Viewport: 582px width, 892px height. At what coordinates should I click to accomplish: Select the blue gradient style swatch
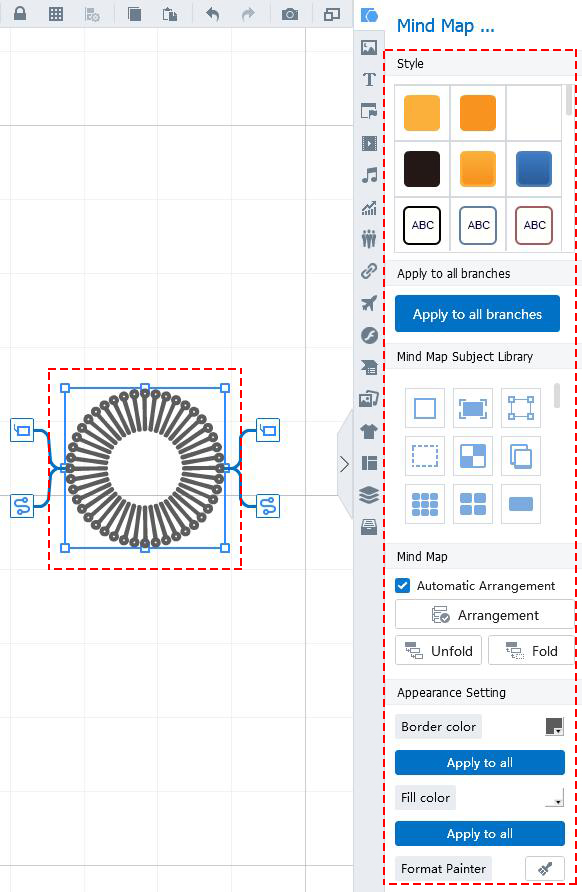point(534,169)
